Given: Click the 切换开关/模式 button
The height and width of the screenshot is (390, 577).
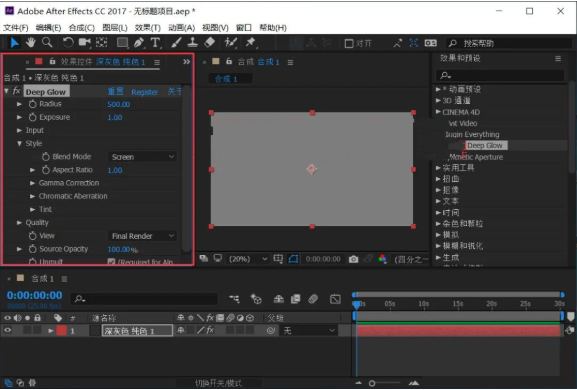Looking at the screenshot, I should (x=219, y=383).
